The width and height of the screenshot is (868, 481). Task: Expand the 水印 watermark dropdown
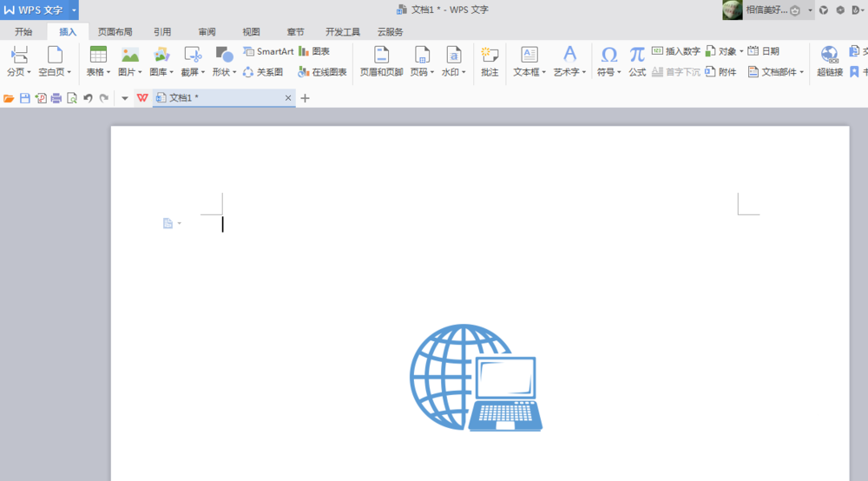(464, 73)
